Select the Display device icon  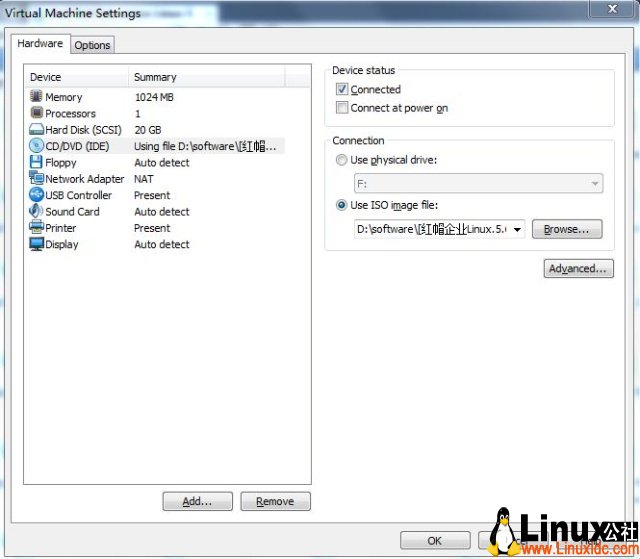point(36,244)
